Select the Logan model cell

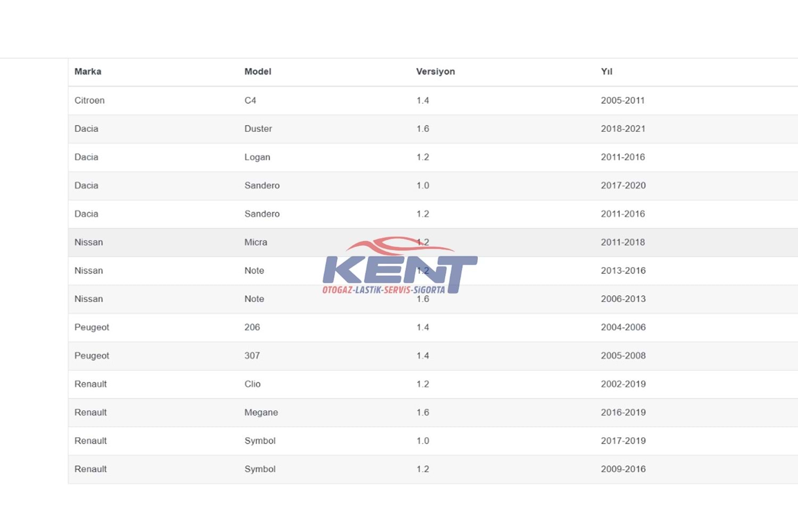[257, 157]
